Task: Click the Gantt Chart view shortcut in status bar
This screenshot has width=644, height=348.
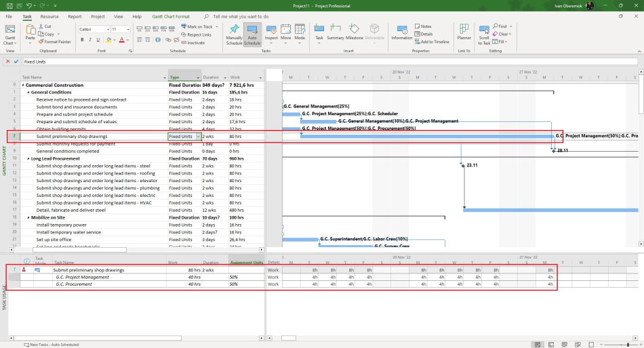Action: point(538,345)
